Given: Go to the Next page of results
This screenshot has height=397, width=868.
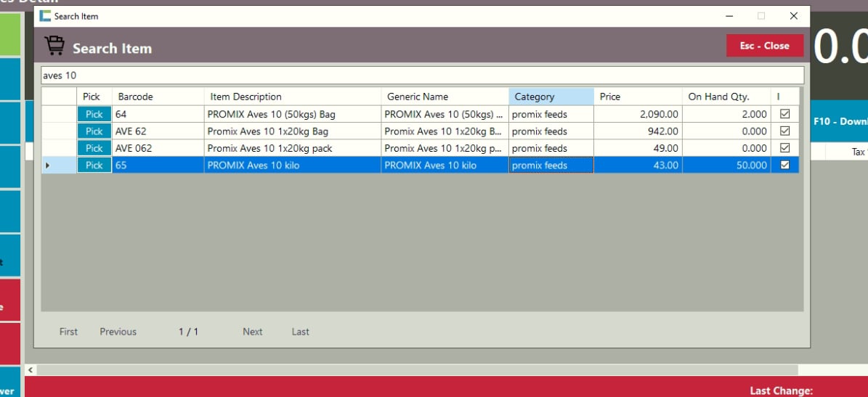Looking at the screenshot, I should coord(253,332).
